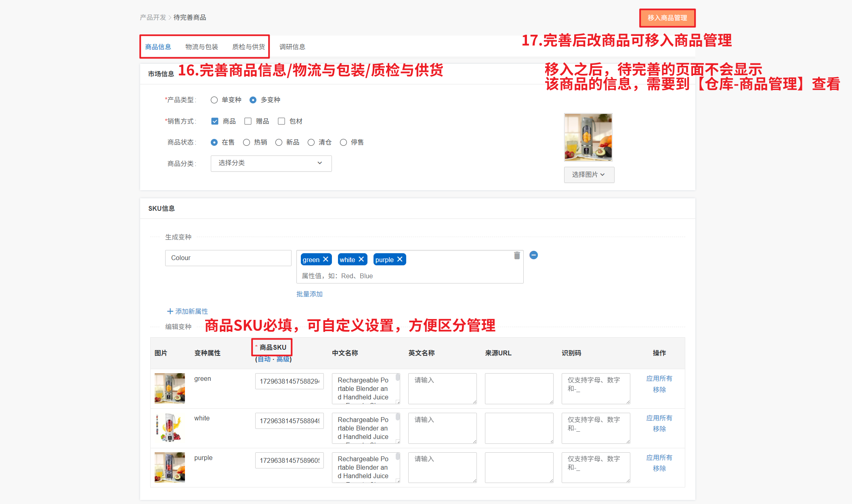Click 移除 link for purple variant
The image size is (852, 504).
click(659, 468)
